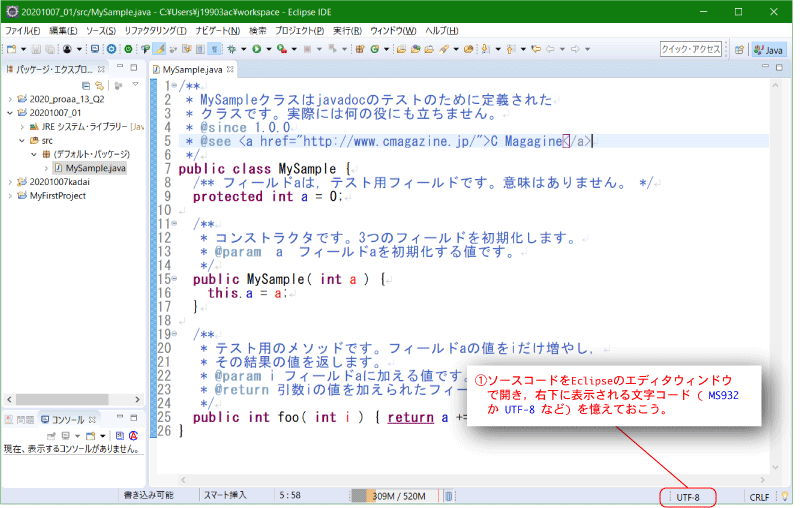Close the MySample.java editor tab
This screenshot has height=508, width=802.
230,69
